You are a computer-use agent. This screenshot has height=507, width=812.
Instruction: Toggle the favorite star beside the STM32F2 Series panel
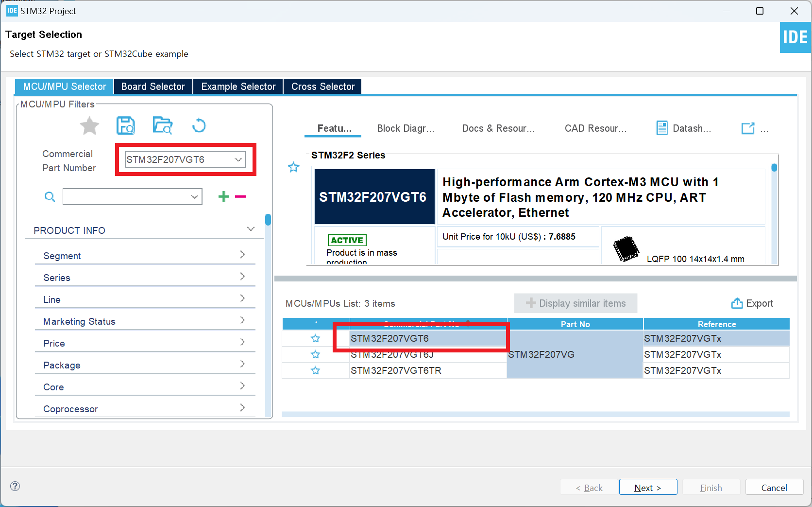[293, 167]
